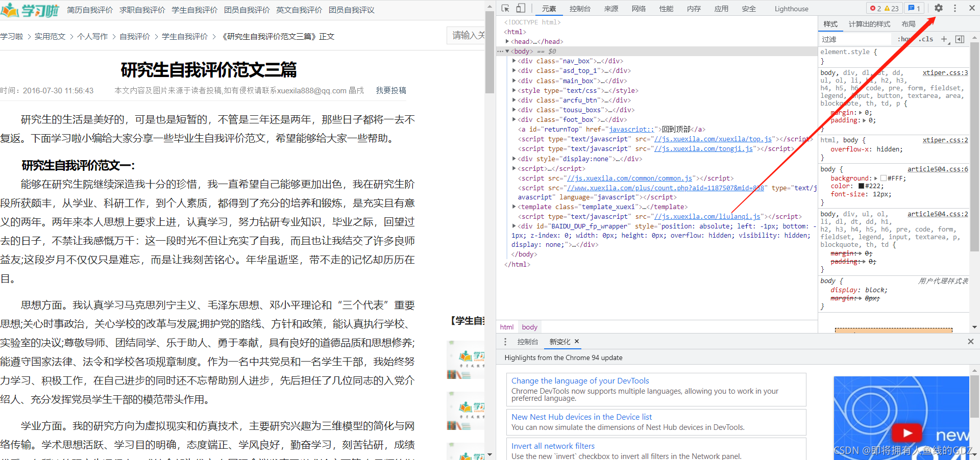Expand the div class asd_top_1 node
This screenshot has height=460, width=980.
point(514,70)
